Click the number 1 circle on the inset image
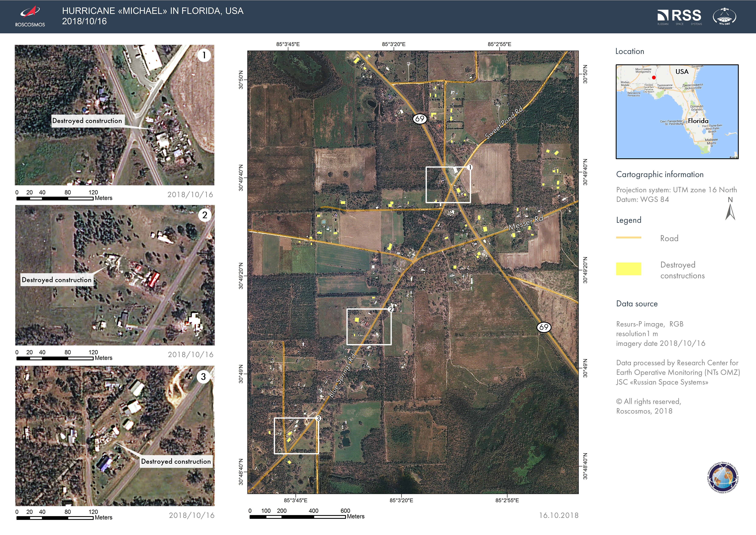 pyautogui.click(x=204, y=55)
